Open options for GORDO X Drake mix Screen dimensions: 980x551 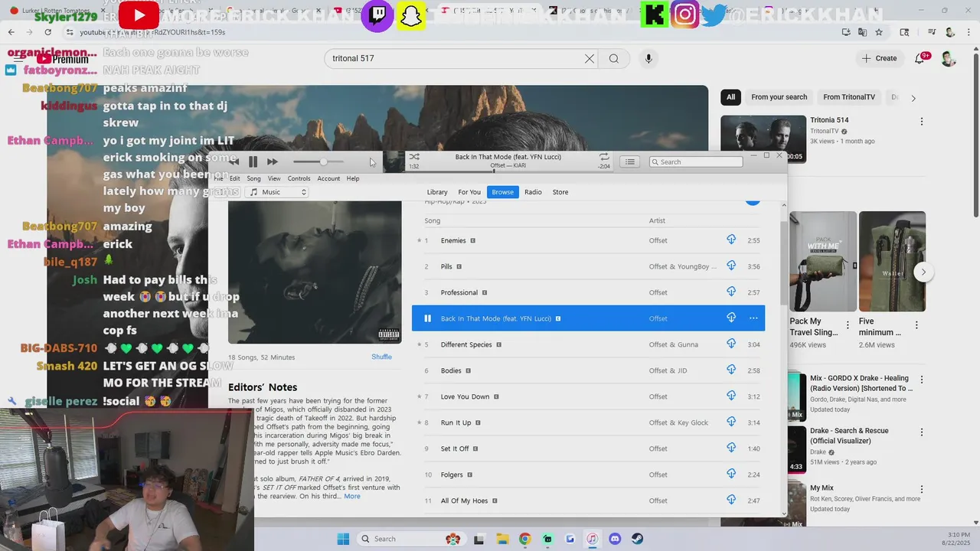coord(921,380)
